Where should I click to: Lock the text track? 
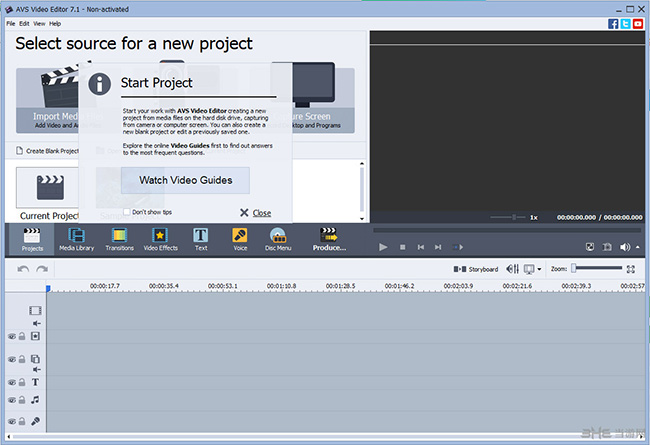pyautogui.click(x=22, y=382)
